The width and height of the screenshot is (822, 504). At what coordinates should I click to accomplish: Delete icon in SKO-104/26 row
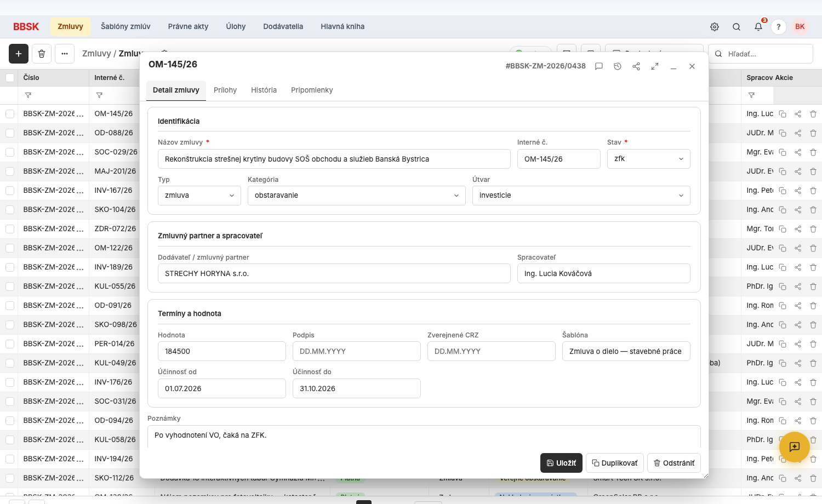click(813, 210)
